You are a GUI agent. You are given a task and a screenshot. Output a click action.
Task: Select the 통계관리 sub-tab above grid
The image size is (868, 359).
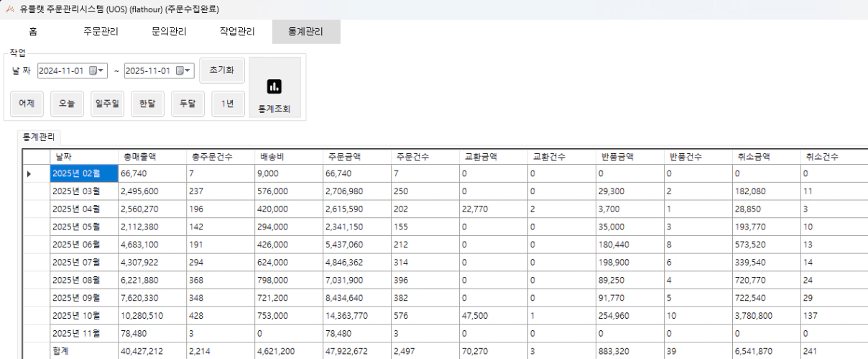[x=40, y=136]
